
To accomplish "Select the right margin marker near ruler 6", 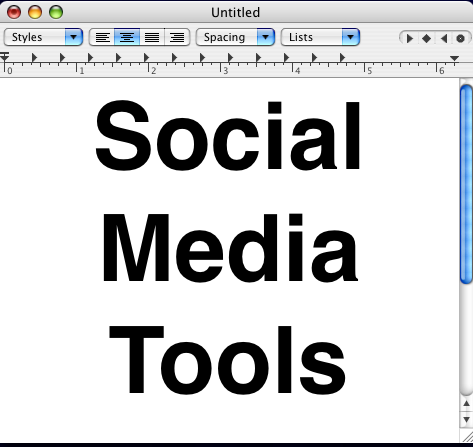I will (x=454, y=58).
